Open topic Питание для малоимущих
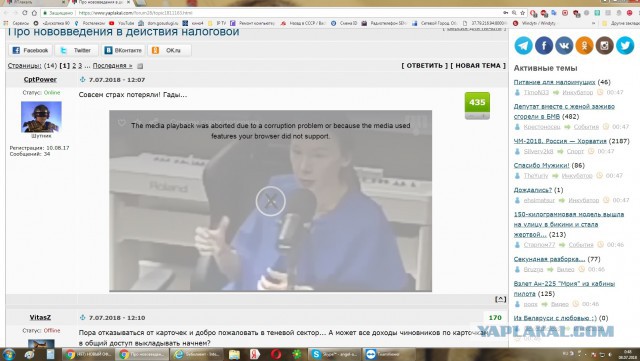 tap(554, 82)
